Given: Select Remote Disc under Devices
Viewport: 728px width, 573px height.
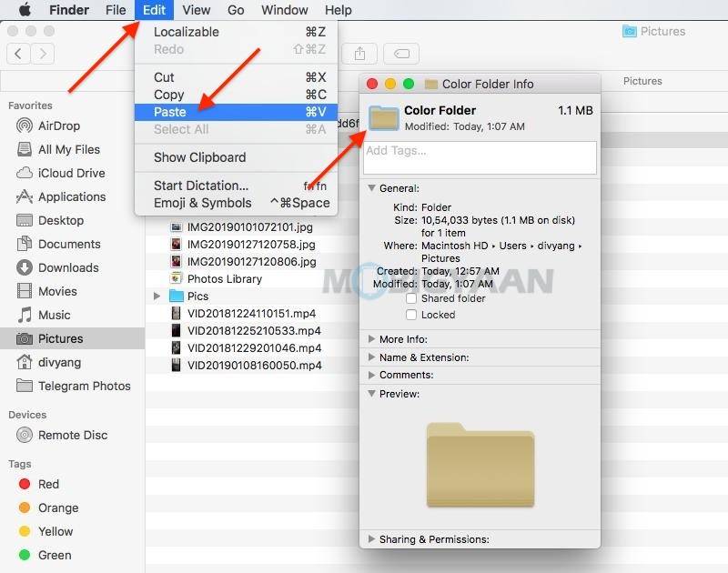Looking at the screenshot, I should [25, 435].
